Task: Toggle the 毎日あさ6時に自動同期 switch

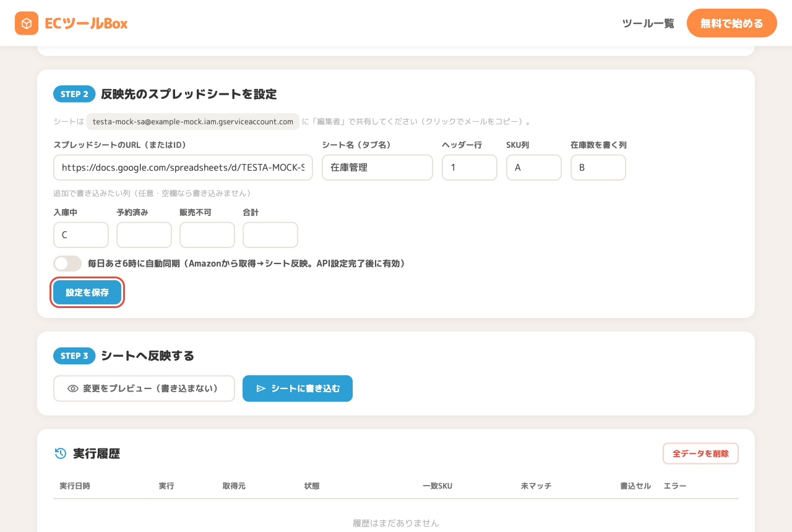Action: pyautogui.click(x=67, y=264)
